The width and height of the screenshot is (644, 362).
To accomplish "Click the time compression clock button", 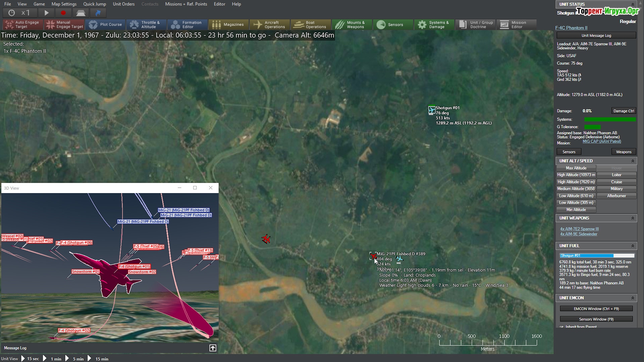I will pos(12,13).
